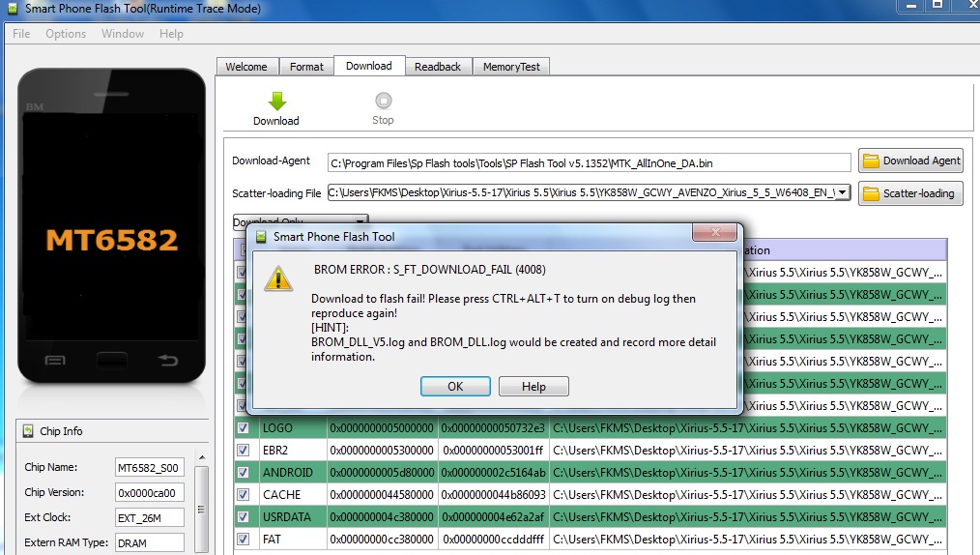980x555 pixels.
Task: Click the phone's menu key graphic
Action: pos(55,361)
